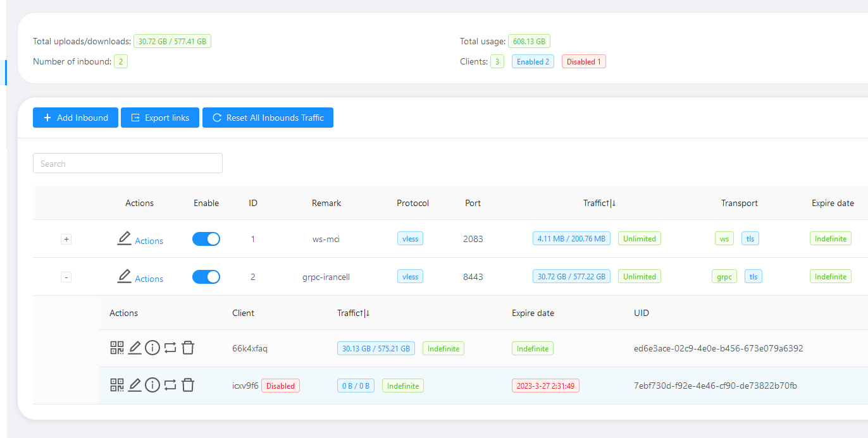Expand the ws-mci inbound row

66,240
